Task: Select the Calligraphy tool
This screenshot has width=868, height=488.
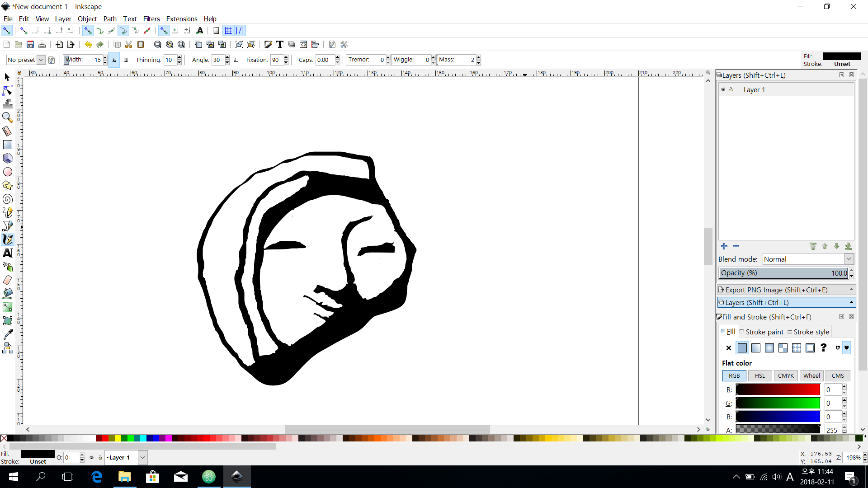Action: coord(7,239)
